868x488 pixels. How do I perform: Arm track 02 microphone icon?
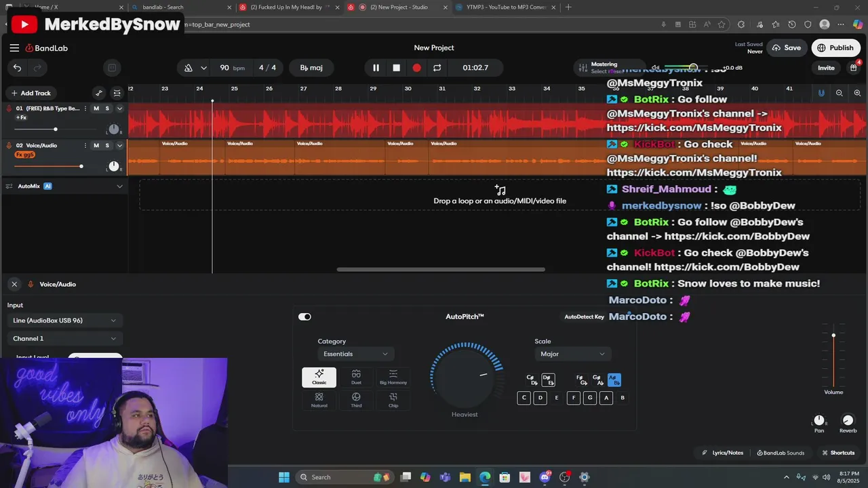pos(9,145)
